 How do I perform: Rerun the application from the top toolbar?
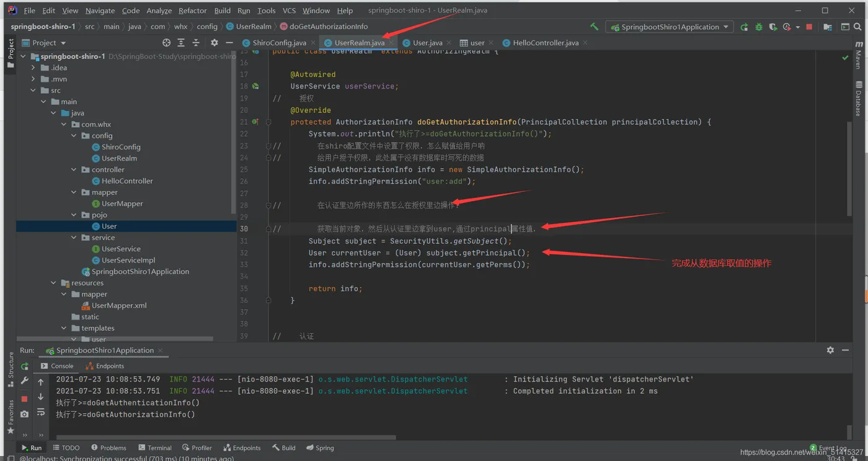pyautogui.click(x=745, y=27)
